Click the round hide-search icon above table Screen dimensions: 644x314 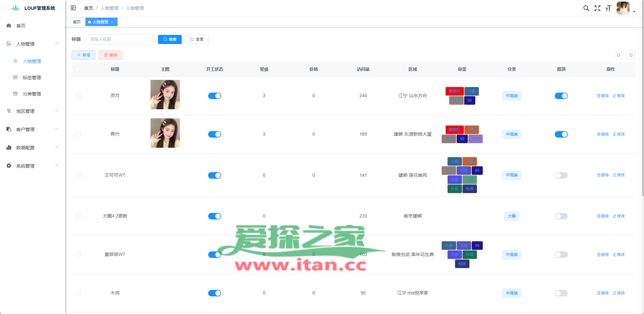pyautogui.click(x=618, y=55)
